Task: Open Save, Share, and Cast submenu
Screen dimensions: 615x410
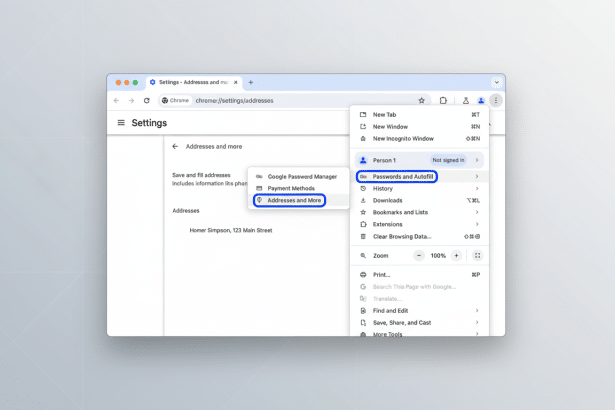Action: click(420, 323)
